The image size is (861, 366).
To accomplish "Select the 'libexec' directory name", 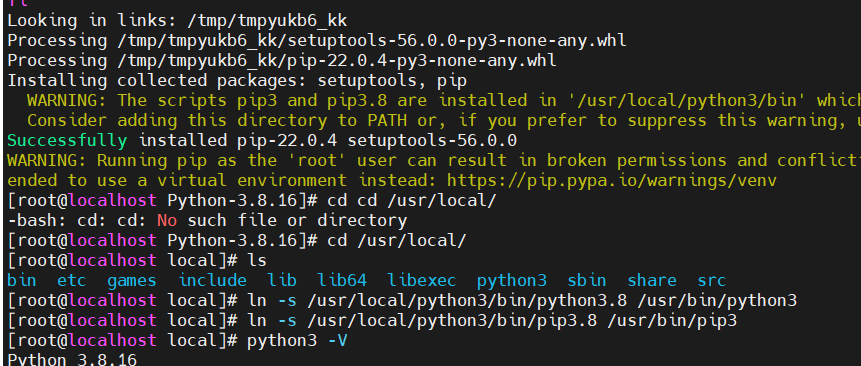I will click(422, 280).
